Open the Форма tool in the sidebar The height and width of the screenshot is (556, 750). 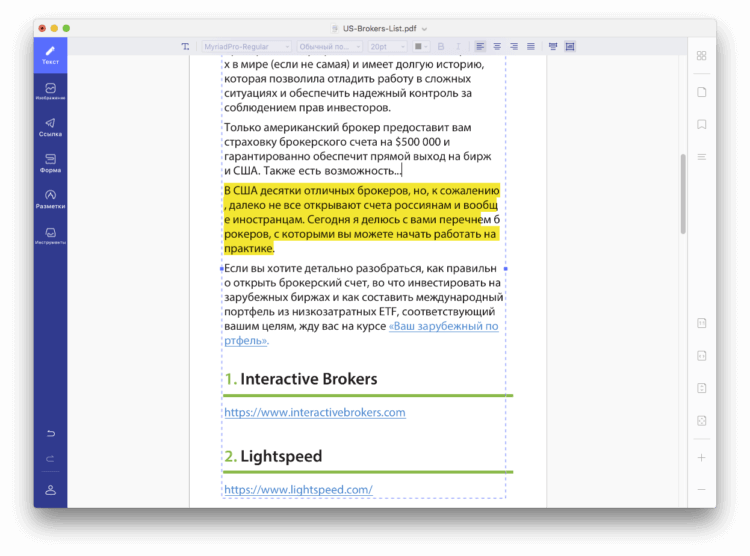[50, 163]
